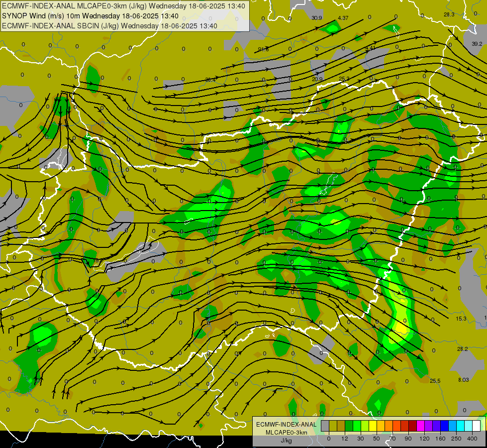Select the cyan legend swatch

tap(461, 426)
